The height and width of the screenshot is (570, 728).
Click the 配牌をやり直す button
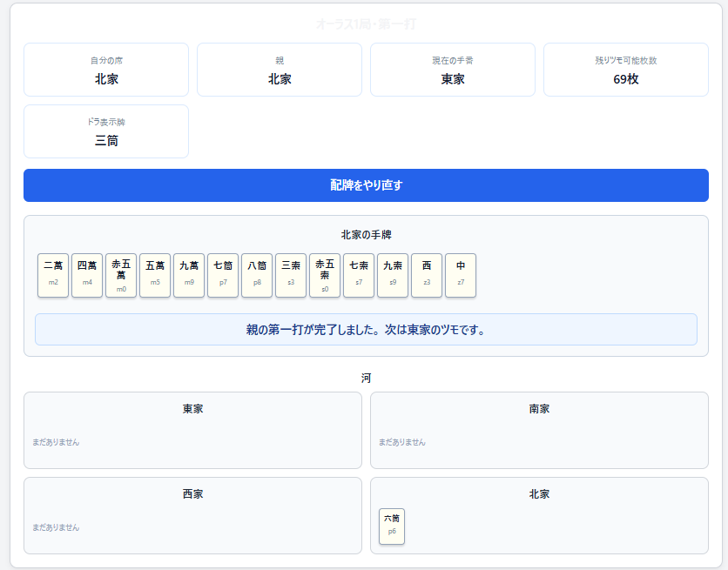click(366, 185)
